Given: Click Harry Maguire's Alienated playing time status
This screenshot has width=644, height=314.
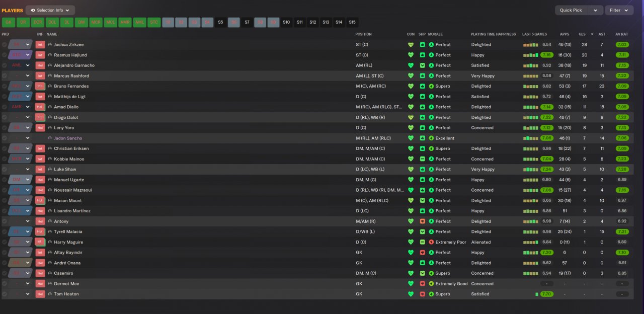Looking at the screenshot, I should tap(481, 242).
